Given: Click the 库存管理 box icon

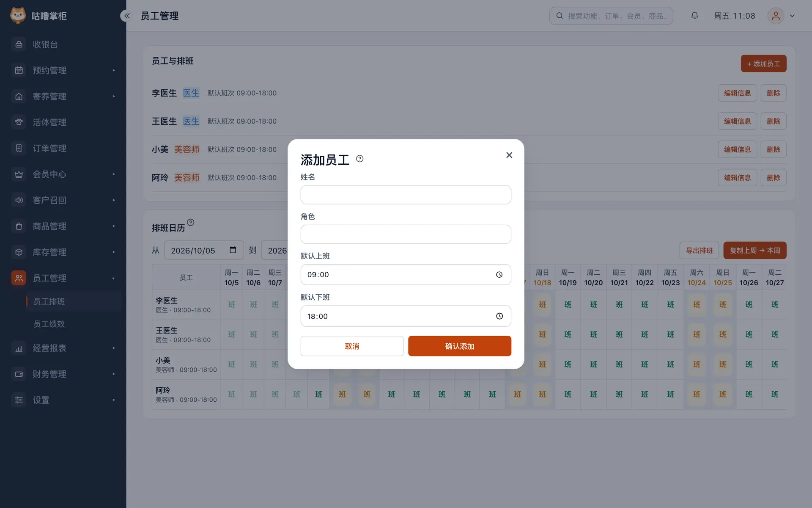Looking at the screenshot, I should [x=19, y=252].
